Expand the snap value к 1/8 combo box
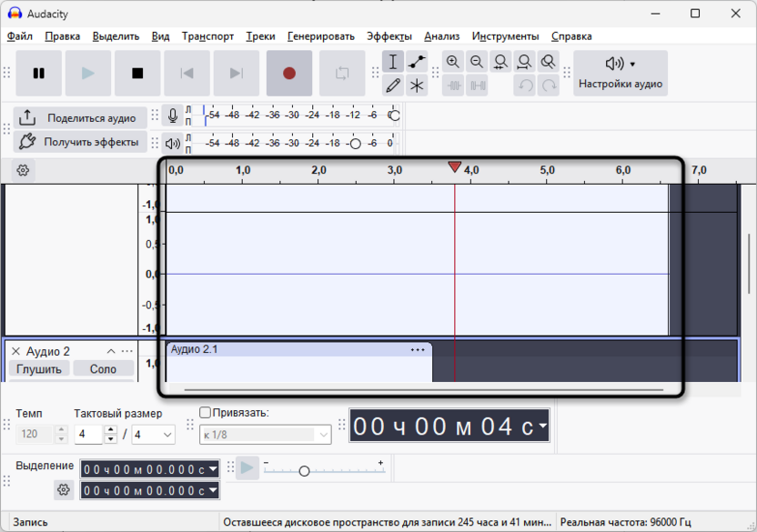The width and height of the screenshot is (757, 532). [265, 435]
